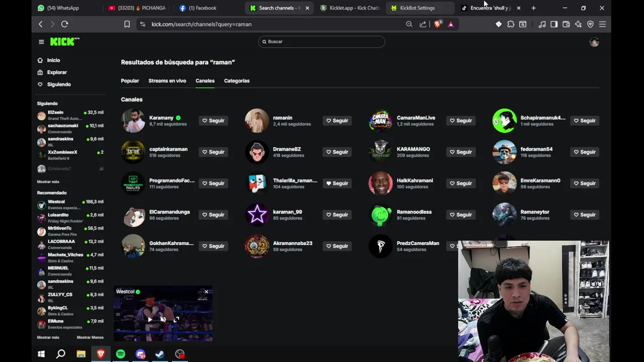Open Ramanoodless green avatar
The height and width of the screenshot is (362, 644).
click(x=381, y=215)
